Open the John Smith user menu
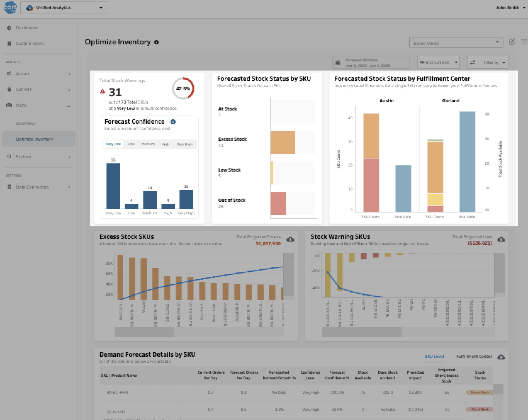 tap(510, 8)
